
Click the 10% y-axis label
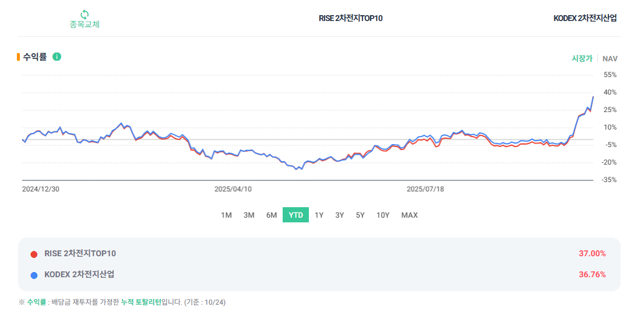click(610, 127)
